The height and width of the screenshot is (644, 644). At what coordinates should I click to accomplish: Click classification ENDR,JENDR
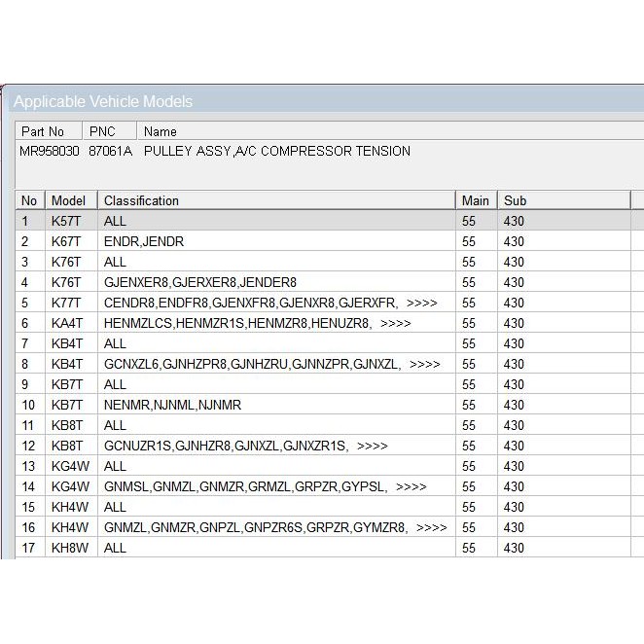pyautogui.click(x=144, y=241)
